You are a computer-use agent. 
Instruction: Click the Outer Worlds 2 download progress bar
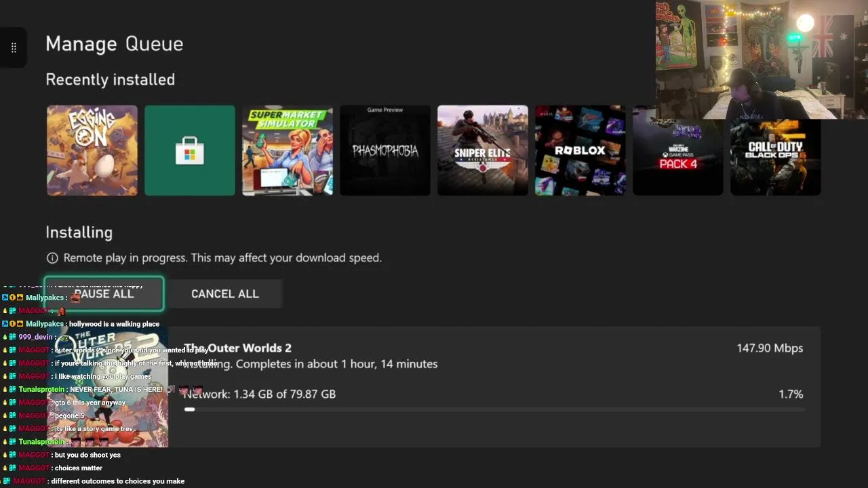pyautogui.click(x=494, y=409)
